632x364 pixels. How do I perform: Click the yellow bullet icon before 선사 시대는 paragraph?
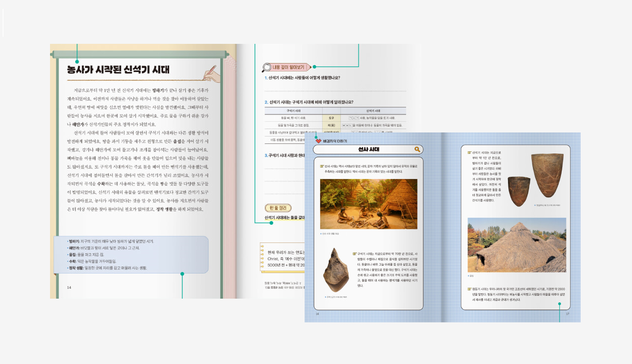[x=322, y=166]
